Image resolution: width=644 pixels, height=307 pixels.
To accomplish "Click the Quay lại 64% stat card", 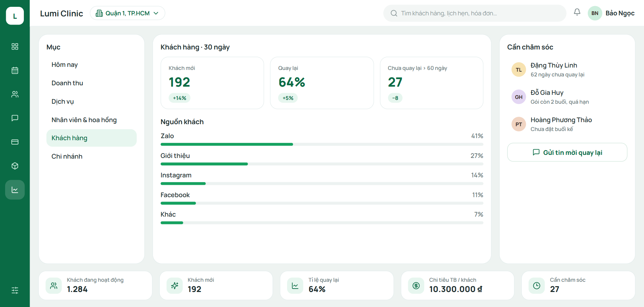I will [x=322, y=83].
